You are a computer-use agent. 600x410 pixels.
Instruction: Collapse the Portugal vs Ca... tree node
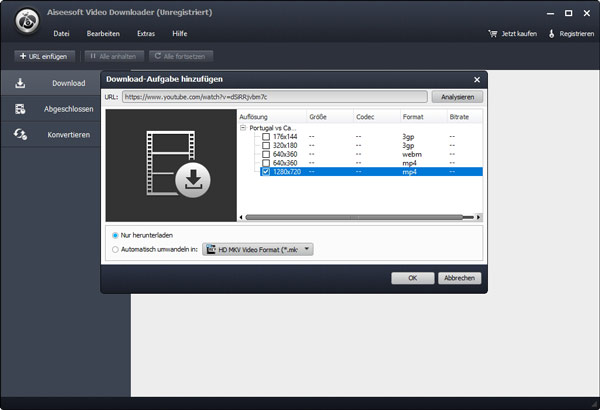tap(243, 128)
